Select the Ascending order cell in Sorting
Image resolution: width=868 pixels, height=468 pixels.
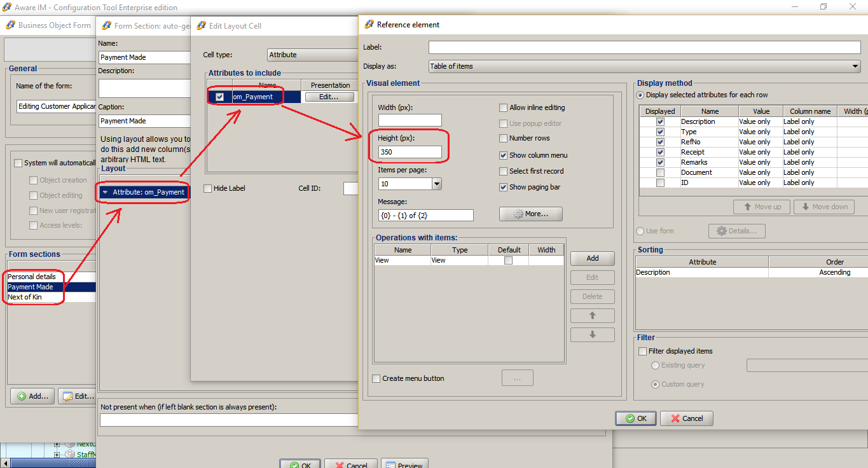pyautogui.click(x=818, y=272)
